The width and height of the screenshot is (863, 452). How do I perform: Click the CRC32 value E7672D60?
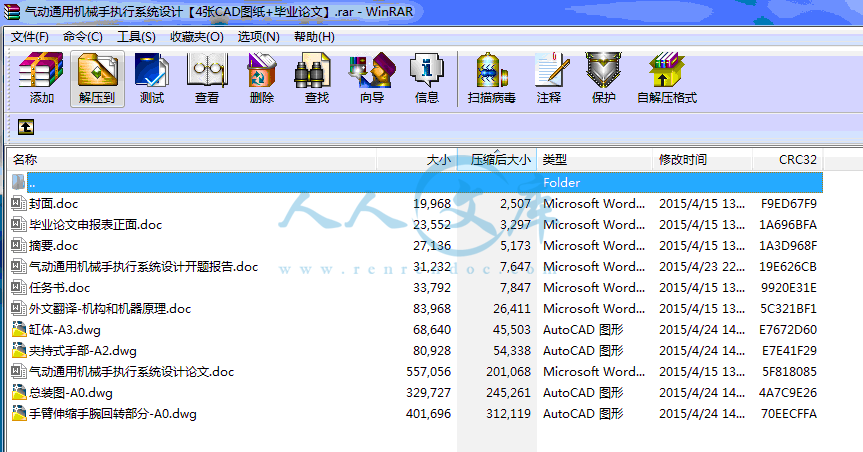pyautogui.click(x=788, y=330)
